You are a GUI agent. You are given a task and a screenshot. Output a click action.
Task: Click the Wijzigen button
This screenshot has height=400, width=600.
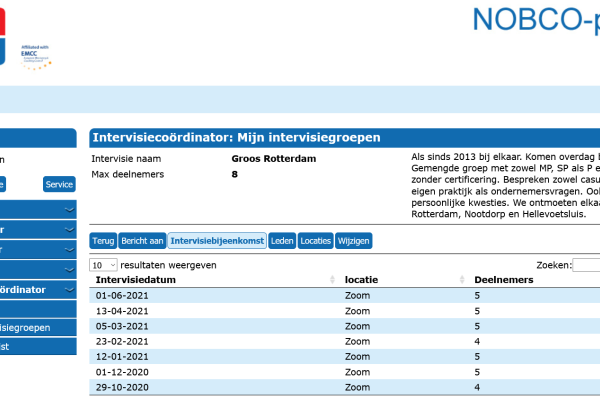(354, 241)
